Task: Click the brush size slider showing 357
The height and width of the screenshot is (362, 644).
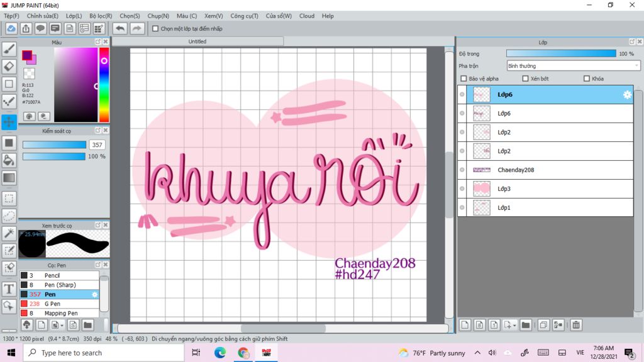Action: 54,145
